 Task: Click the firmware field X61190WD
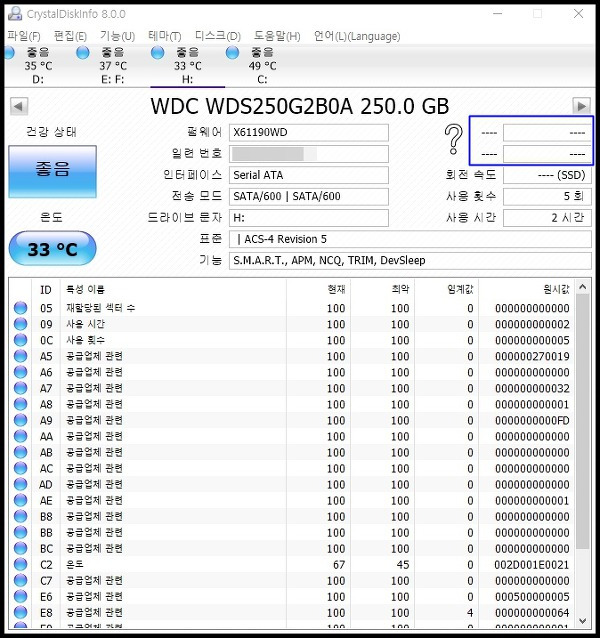tap(309, 133)
